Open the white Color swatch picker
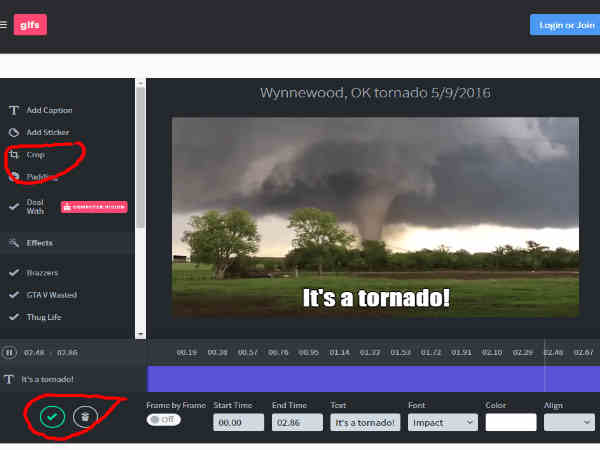Screen dimensions: 600x450 click(x=510, y=422)
